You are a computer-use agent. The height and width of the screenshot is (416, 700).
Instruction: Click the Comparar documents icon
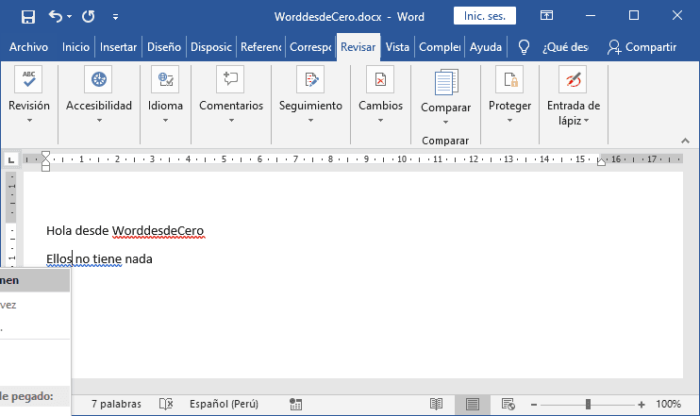446,82
